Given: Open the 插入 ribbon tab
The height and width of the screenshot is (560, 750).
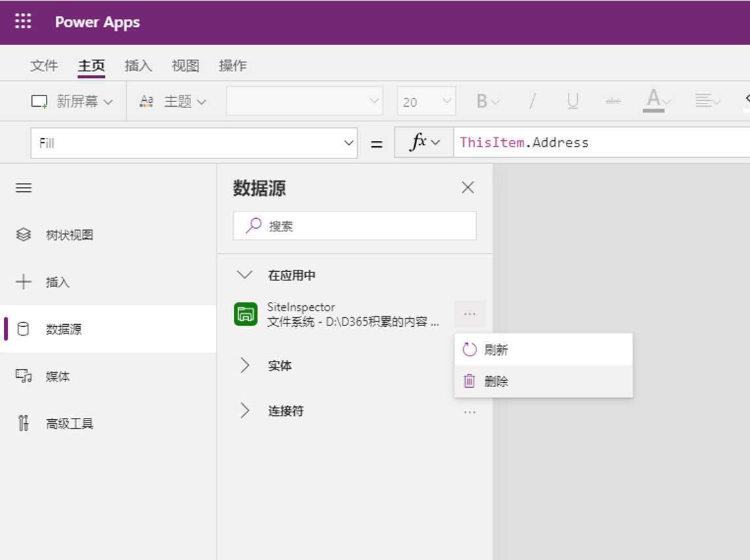Looking at the screenshot, I should point(138,65).
